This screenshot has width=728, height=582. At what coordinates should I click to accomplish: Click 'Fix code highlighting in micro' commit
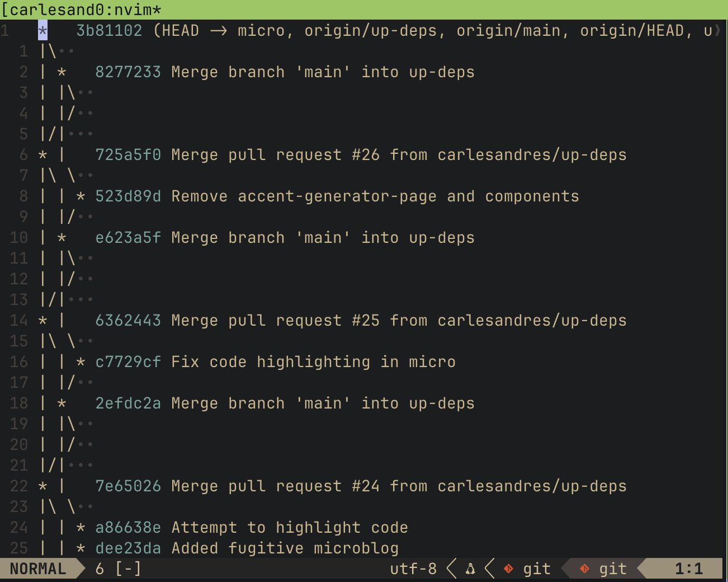[313, 362]
